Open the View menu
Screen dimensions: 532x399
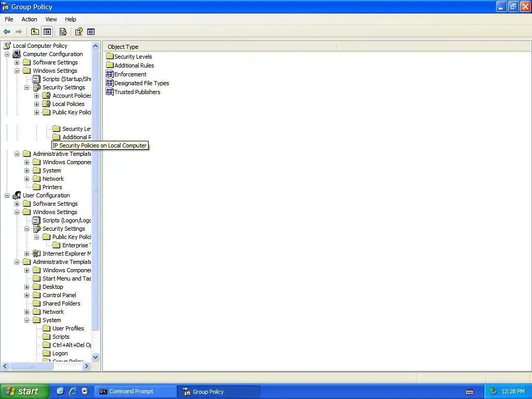pyautogui.click(x=51, y=19)
